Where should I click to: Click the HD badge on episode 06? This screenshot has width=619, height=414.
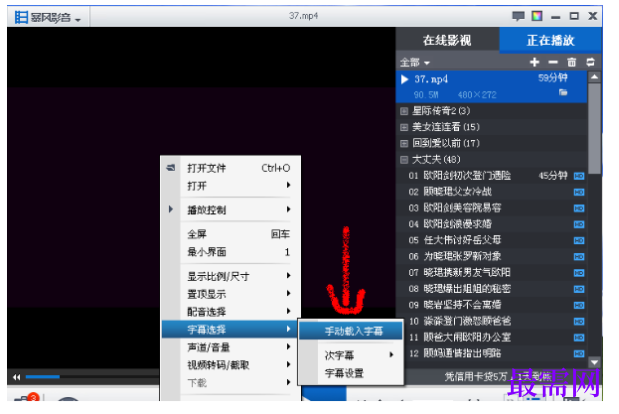(x=579, y=257)
